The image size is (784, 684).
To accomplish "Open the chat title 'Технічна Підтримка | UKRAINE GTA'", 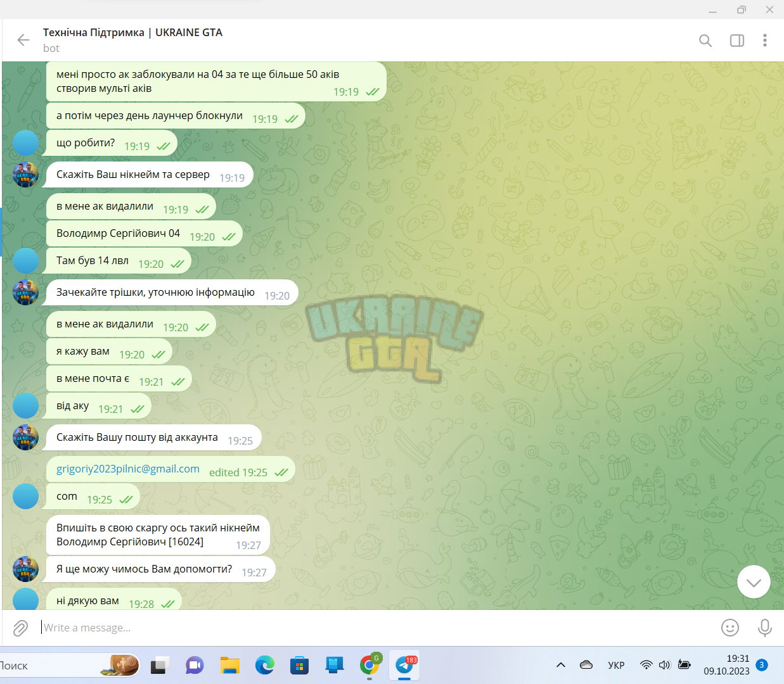I will [132, 32].
